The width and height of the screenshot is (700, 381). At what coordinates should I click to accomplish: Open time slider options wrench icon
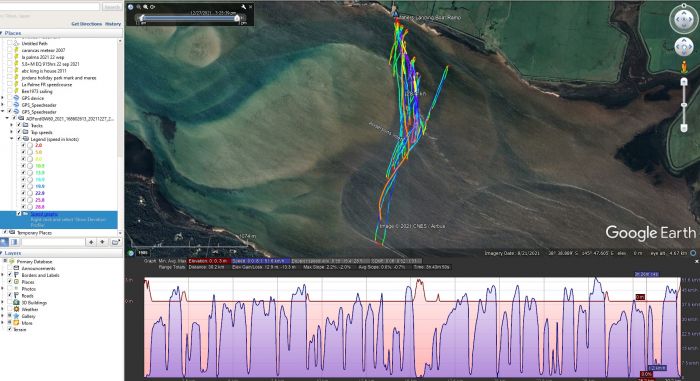(243, 7)
